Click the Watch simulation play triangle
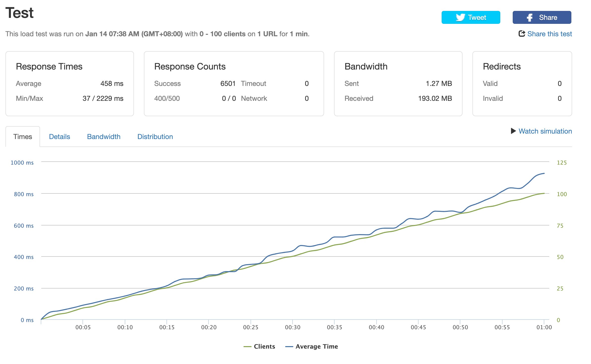The image size is (591, 364). click(x=513, y=131)
